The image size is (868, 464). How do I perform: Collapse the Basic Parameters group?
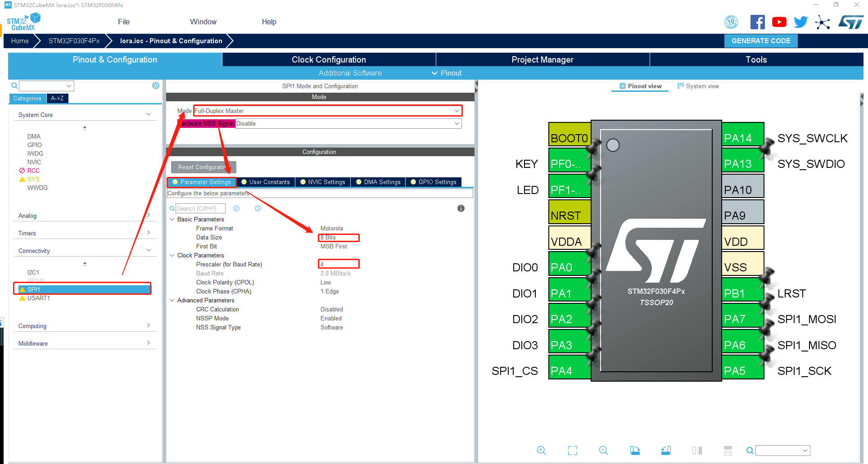coord(172,219)
